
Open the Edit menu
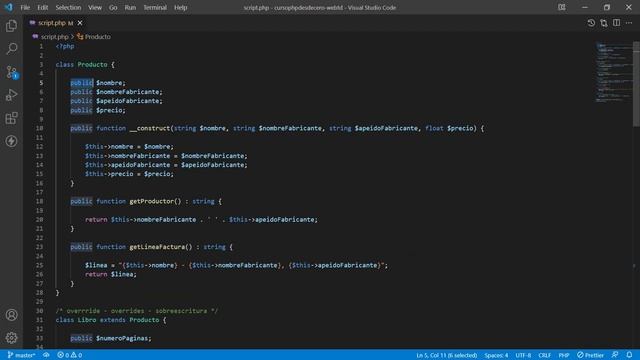pos(42,7)
